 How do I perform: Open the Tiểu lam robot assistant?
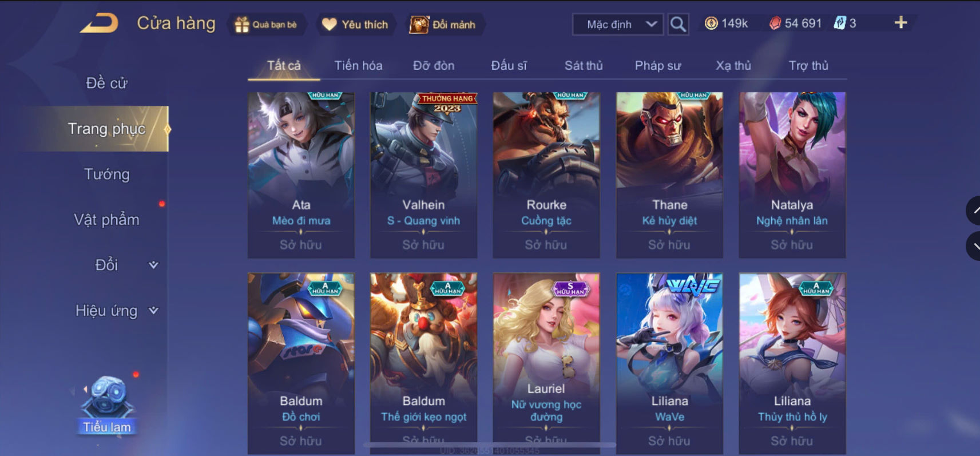[x=107, y=405]
